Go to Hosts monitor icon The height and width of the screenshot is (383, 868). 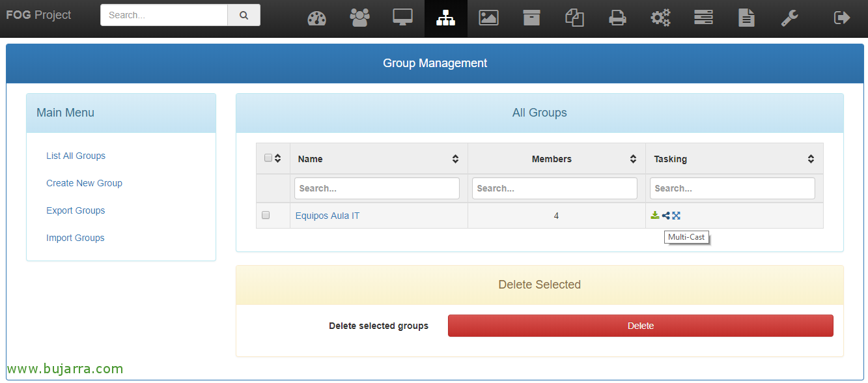tap(402, 18)
